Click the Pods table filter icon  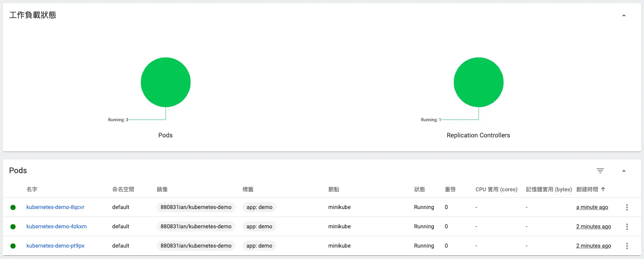point(600,171)
